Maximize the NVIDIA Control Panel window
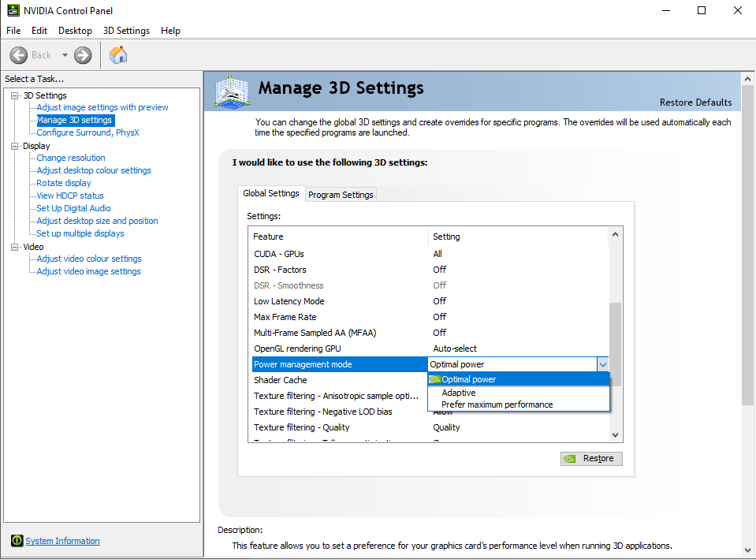 point(702,10)
